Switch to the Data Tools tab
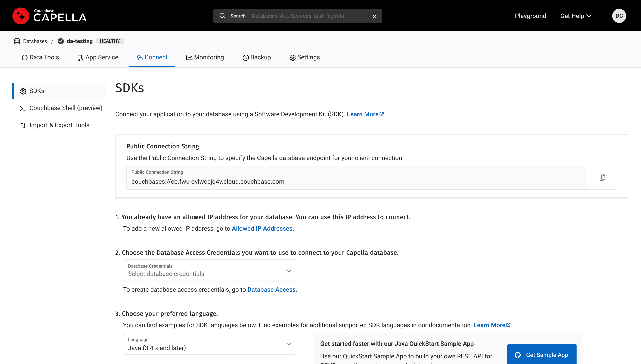 tap(40, 57)
